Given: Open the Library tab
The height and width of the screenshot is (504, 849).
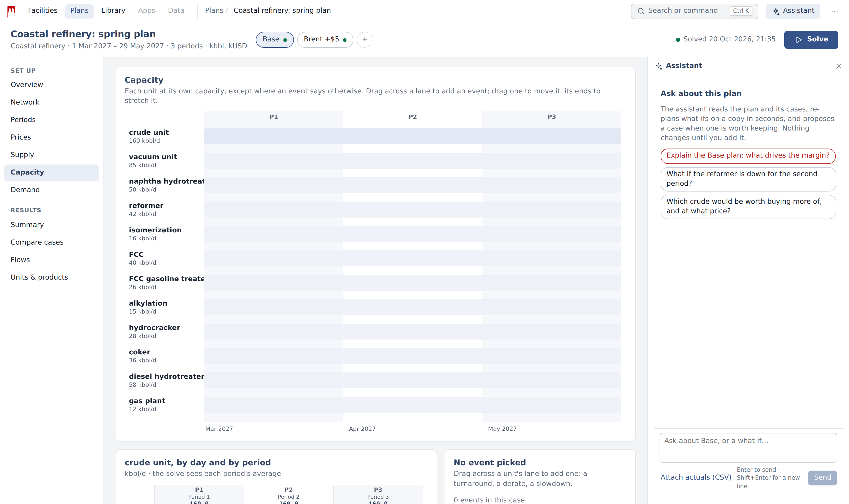Looking at the screenshot, I should pyautogui.click(x=113, y=11).
